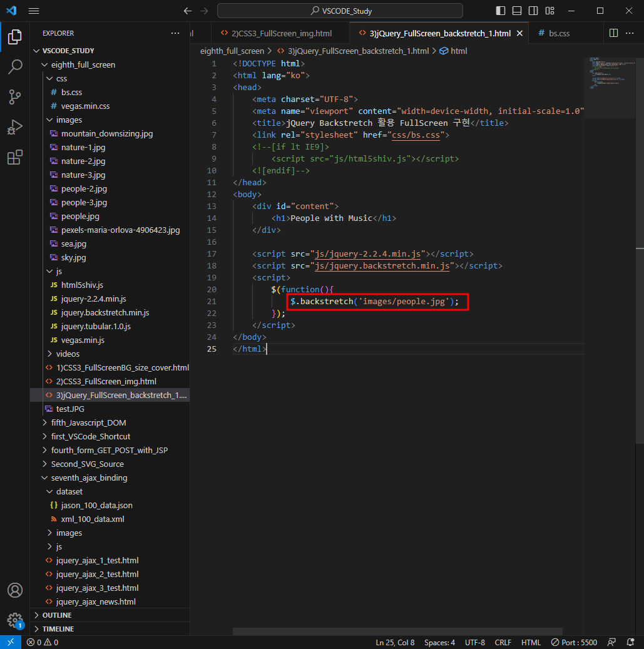The height and width of the screenshot is (649, 644).
Task: Open the Search view icon
Action: pyautogui.click(x=15, y=66)
